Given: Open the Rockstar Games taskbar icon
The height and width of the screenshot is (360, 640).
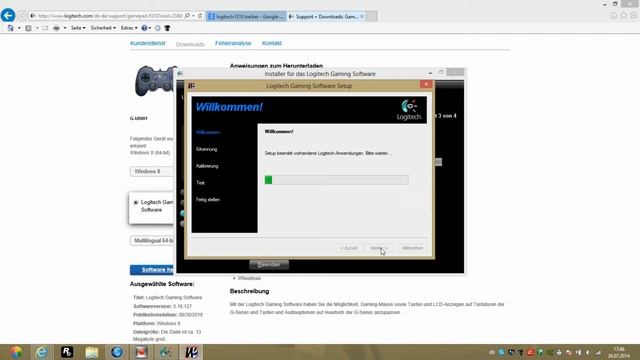Looking at the screenshot, I should [67, 352].
